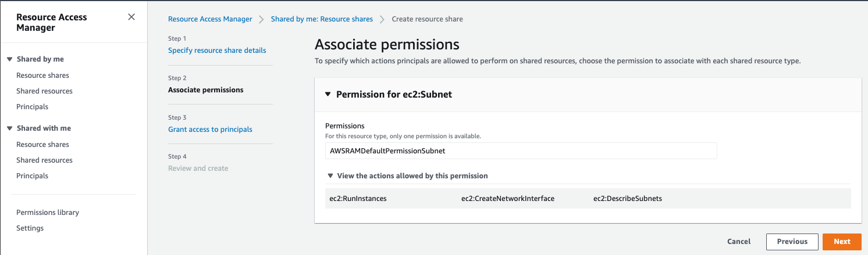Viewport: 868px width, 255px height.
Task: Open Resource shares under Shared with me
Action: 42,145
